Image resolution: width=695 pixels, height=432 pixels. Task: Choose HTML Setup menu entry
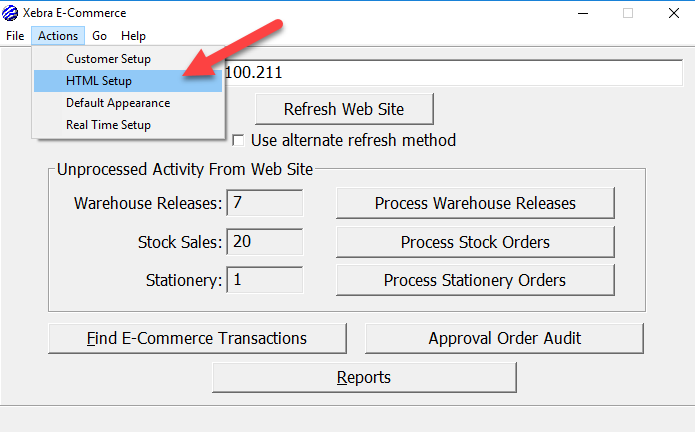tap(128, 81)
